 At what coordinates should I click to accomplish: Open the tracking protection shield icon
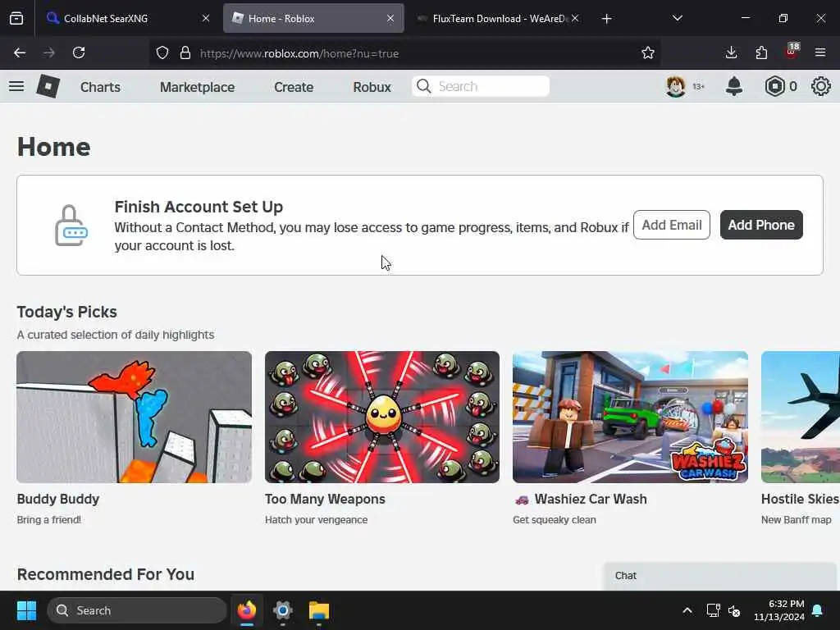[162, 53]
